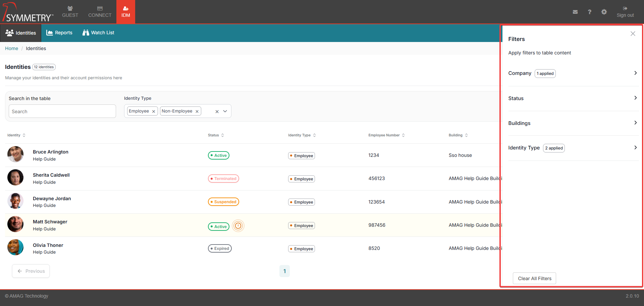The height and width of the screenshot is (306, 644).
Task: Close the Filters panel with X icon
Action: (633, 34)
